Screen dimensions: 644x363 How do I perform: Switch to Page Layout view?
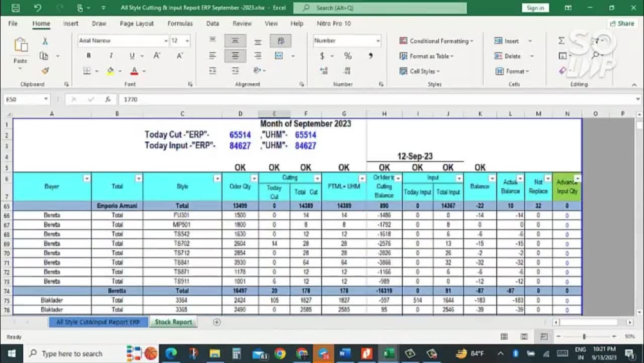(524, 337)
